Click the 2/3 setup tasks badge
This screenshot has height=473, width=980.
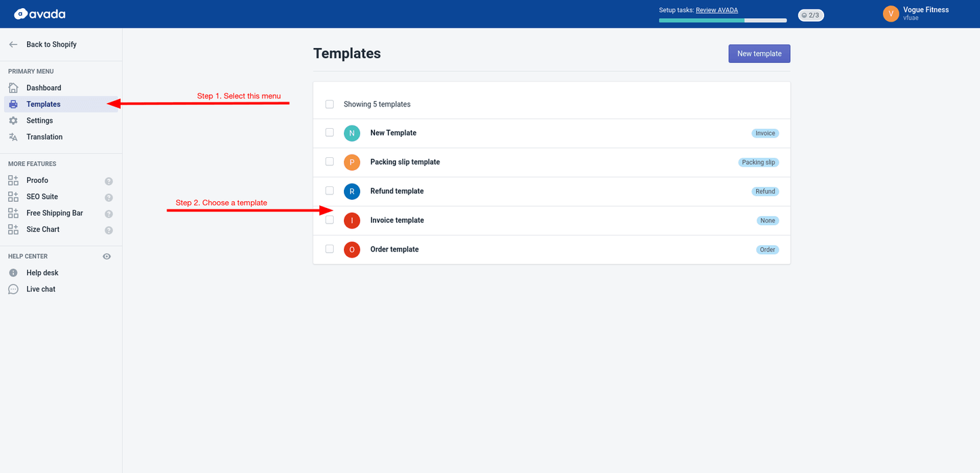pyautogui.click(x=811, y=15)
